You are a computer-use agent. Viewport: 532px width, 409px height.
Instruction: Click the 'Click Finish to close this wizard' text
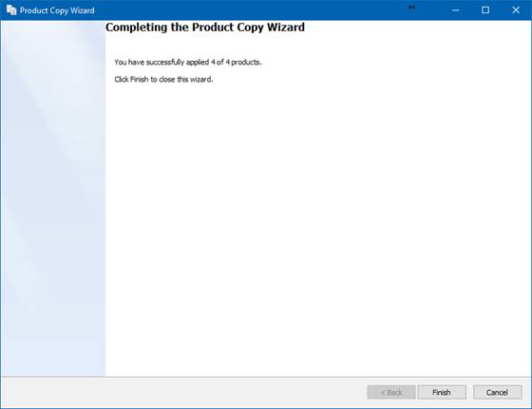[x=163, y=80]
